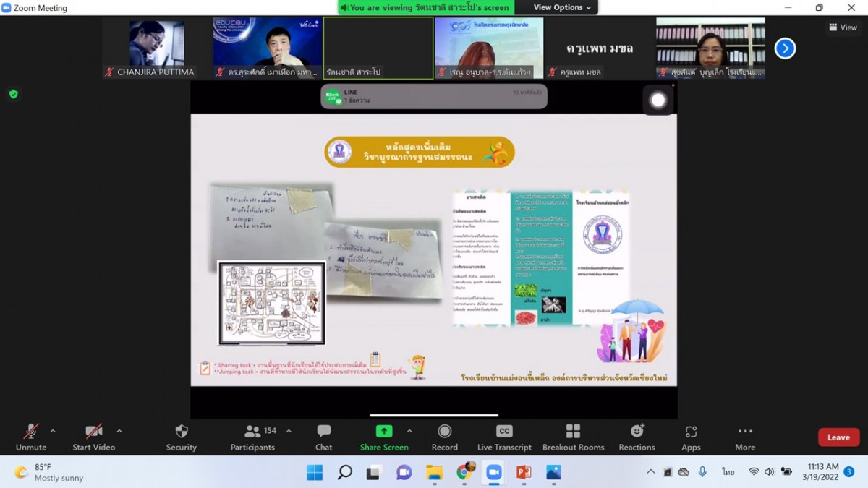Open the Security shield options
The height and width of the screenshot is (488, 868).
pos(181,437)
